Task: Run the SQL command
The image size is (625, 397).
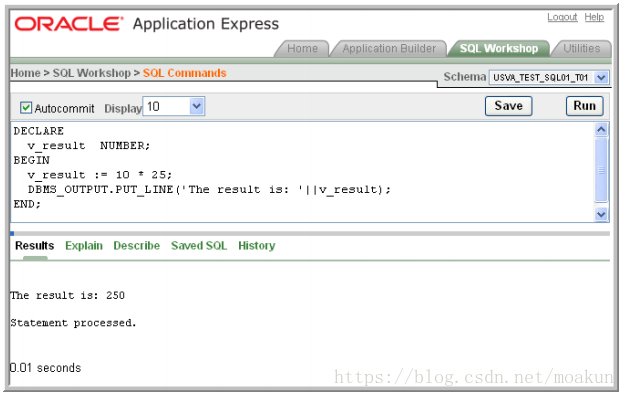Action: (x=584, y=106)
